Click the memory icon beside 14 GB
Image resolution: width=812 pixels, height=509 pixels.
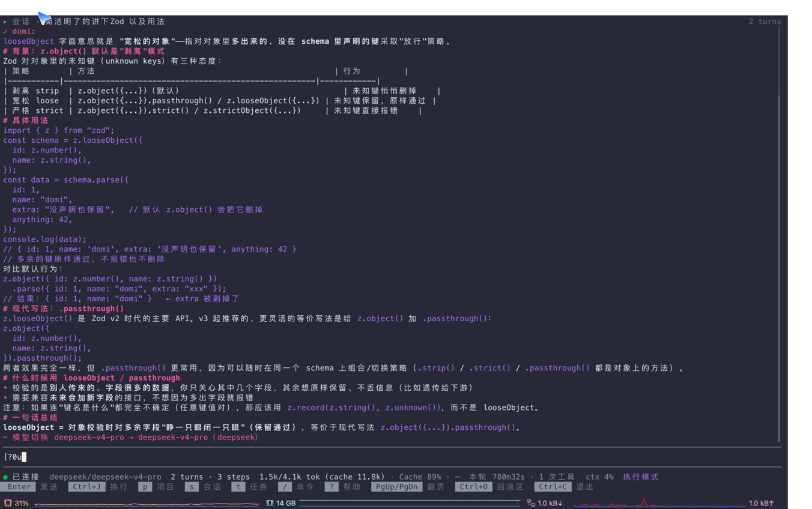270,503
